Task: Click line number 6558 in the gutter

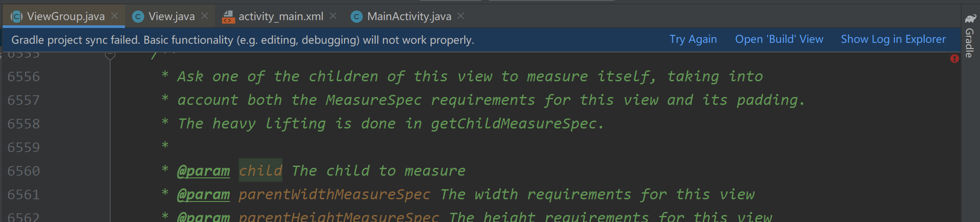Action: [x=24, y=124]
